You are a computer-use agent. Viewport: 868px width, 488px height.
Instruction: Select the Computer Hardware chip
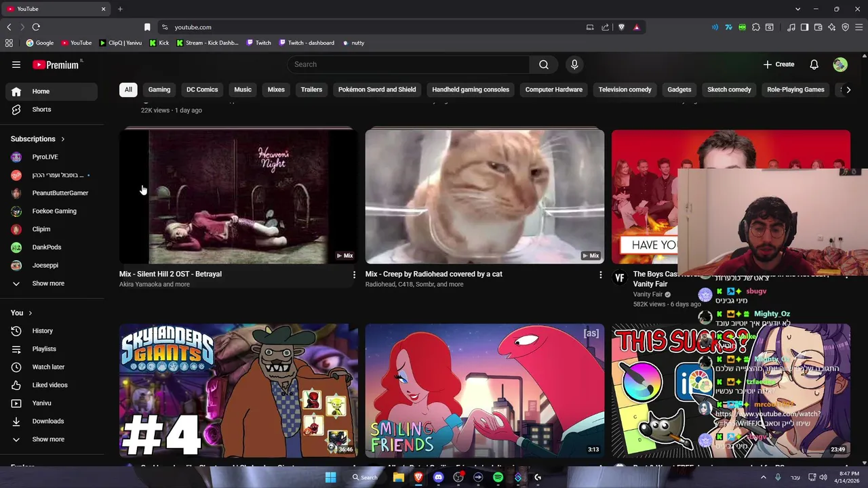(x=554, y=89)
